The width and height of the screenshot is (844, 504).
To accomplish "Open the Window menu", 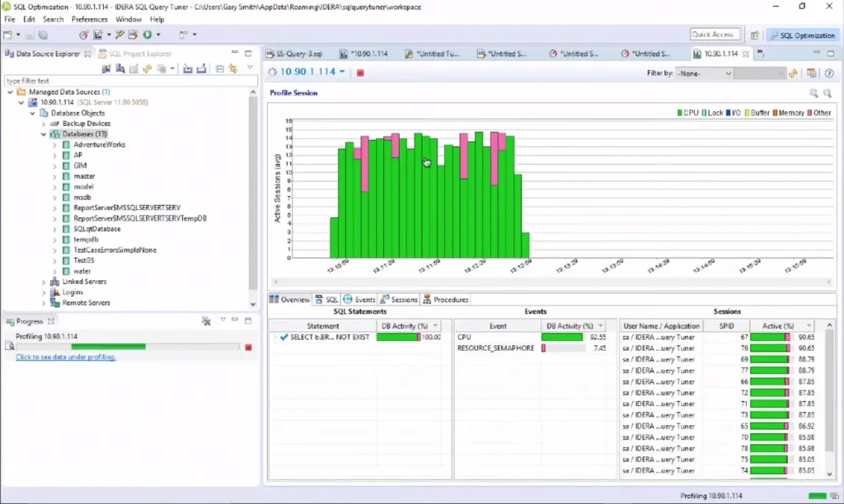I will [x=128, y=20].
